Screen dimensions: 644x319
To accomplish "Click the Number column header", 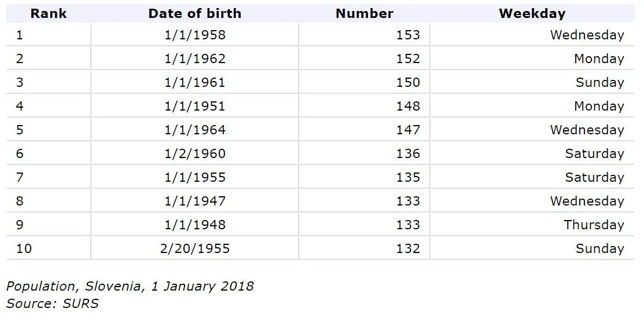I will (364, 13).
